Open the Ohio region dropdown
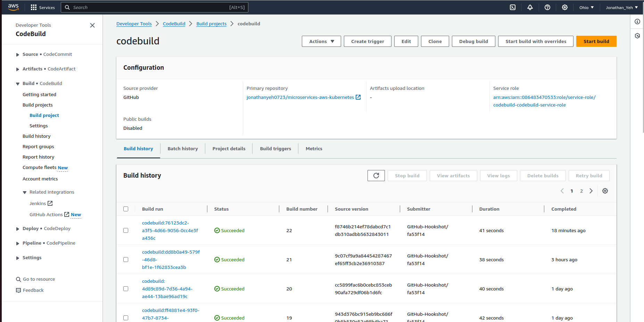Viewport: 644px width, 322px height. tap(586, 7)
